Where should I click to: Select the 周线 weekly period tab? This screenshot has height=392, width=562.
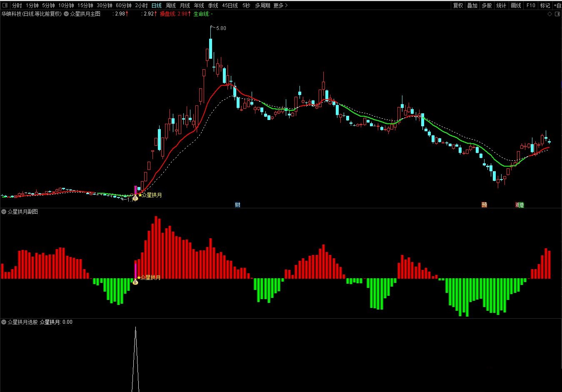coord(171,5)
